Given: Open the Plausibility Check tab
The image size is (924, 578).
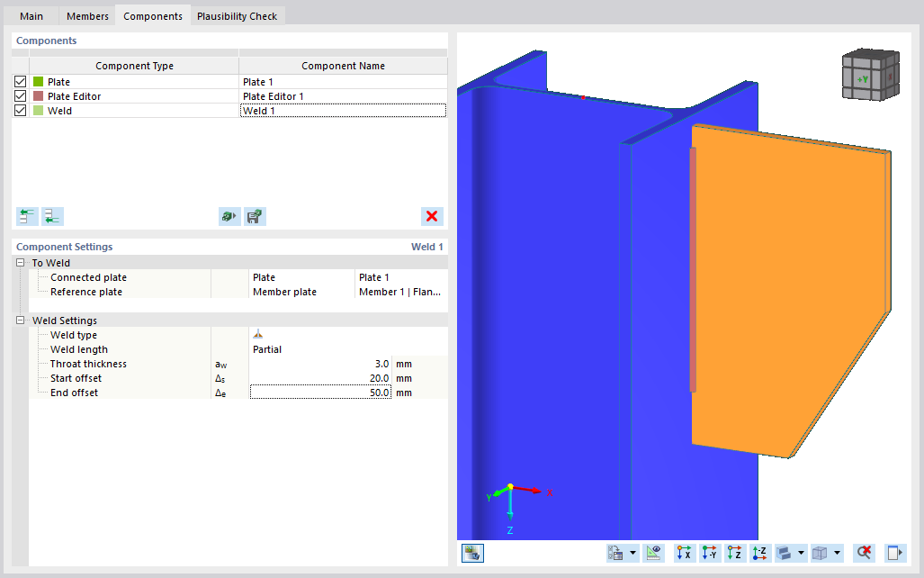Looking at the screenshot, I should point(237,15).
